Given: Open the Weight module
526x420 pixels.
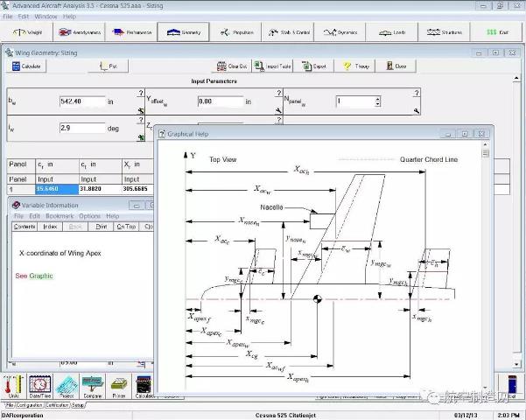Looking at the screenshot, I should click(27, 32).
